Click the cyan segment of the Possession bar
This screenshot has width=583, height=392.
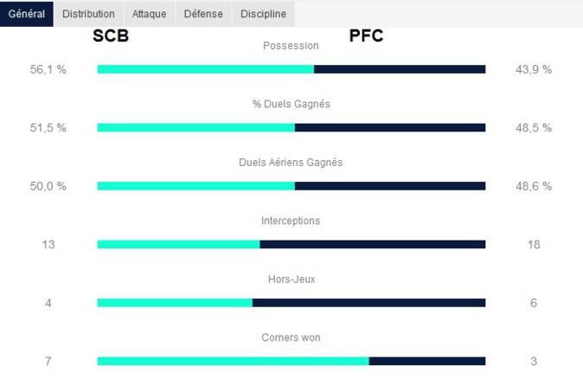point(206,69)
